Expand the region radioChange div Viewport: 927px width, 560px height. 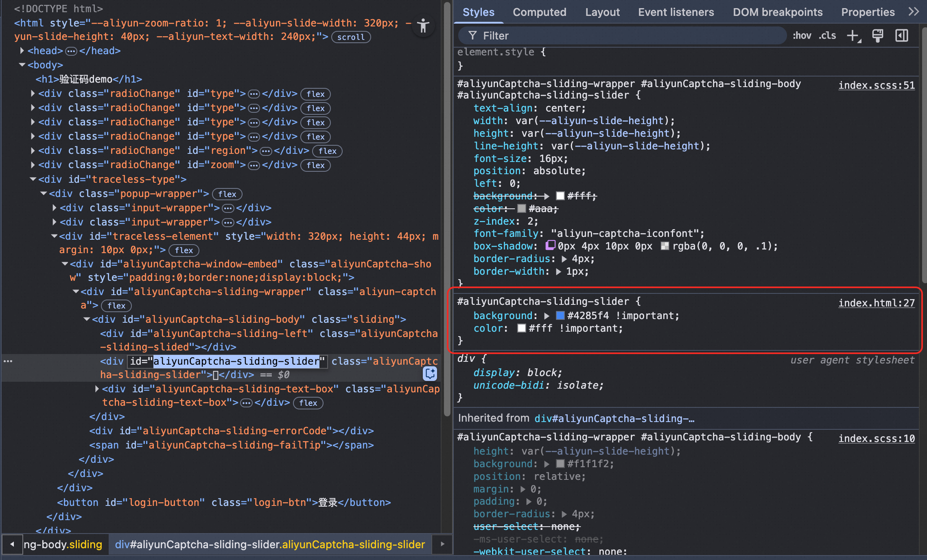[x=33, y=151]
